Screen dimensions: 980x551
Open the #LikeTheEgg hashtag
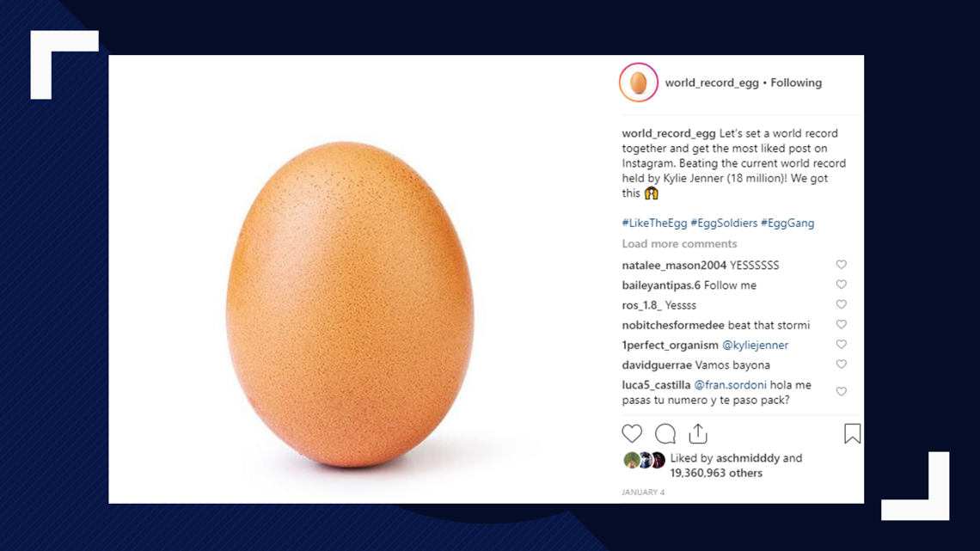[x=654, y=223]
